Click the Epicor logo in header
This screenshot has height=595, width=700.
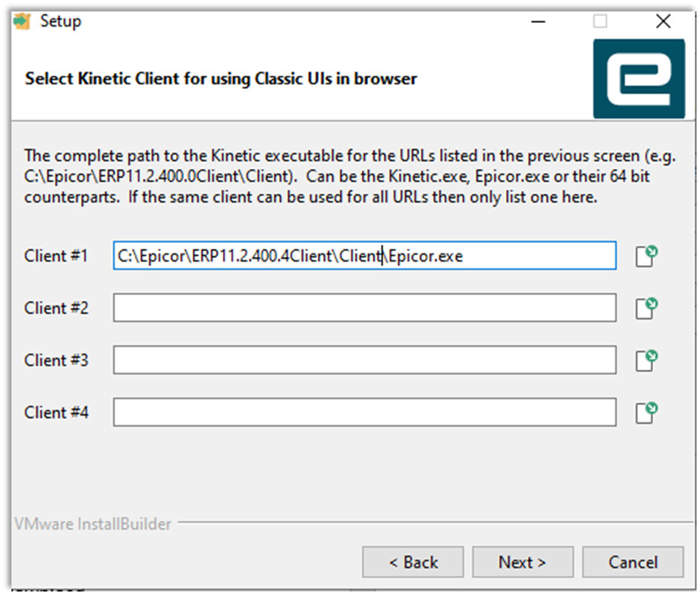pyautogui.click(x=639, y=78)
